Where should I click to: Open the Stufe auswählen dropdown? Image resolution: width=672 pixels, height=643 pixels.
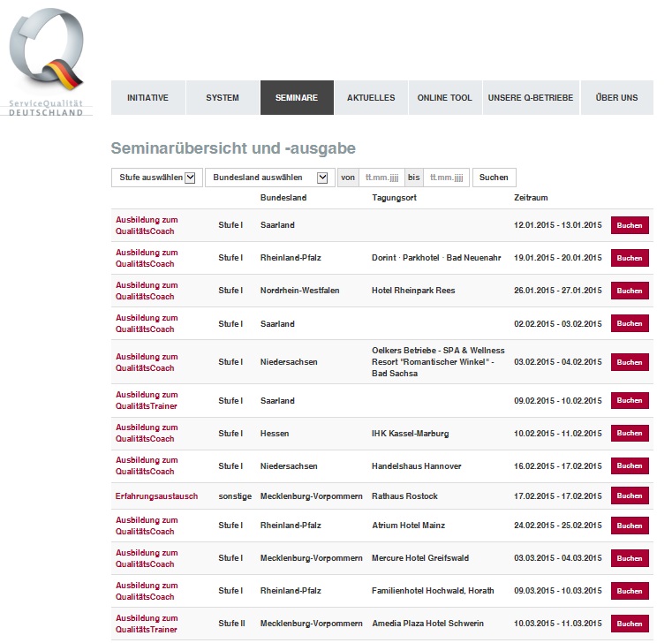pos(157,178)
